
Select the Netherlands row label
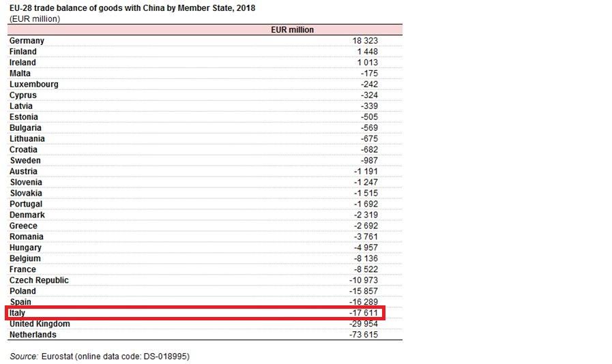[x=33, y=335]
